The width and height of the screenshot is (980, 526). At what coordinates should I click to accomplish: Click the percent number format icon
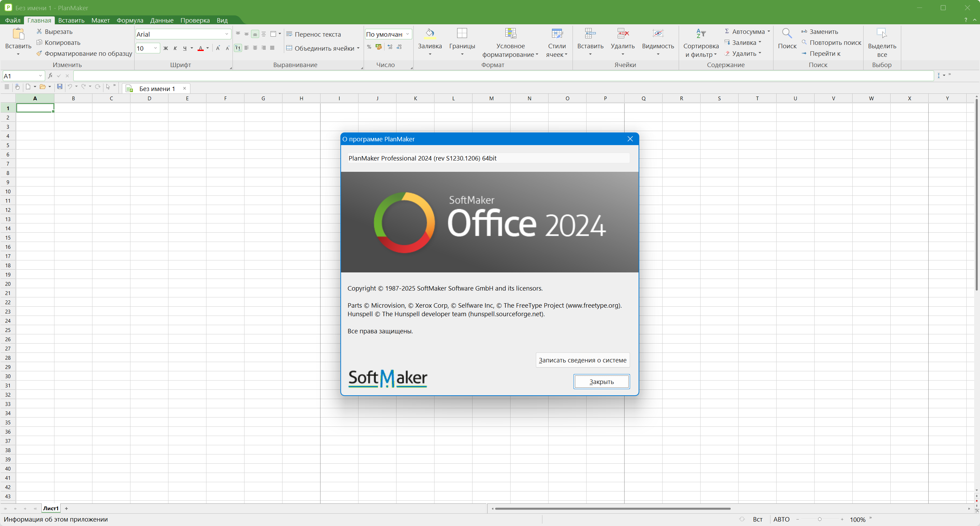[x=369, y=47]
